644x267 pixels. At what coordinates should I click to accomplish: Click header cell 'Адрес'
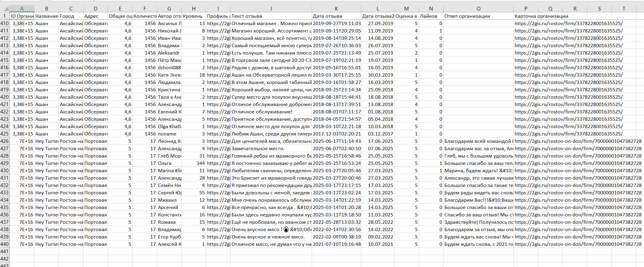point(95,16)
